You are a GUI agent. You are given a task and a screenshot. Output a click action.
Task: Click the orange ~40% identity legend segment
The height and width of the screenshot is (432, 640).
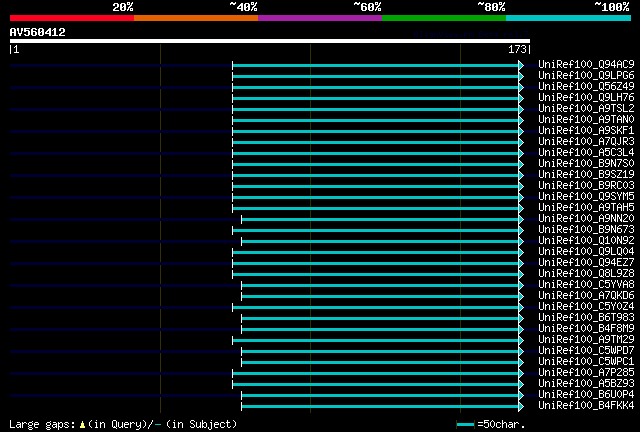pyautogui.click(x=196, y=18)
